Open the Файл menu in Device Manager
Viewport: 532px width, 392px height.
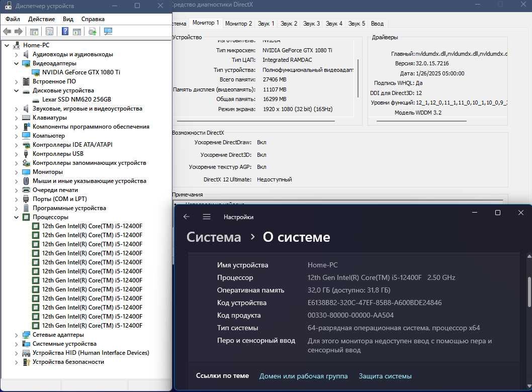13,19
